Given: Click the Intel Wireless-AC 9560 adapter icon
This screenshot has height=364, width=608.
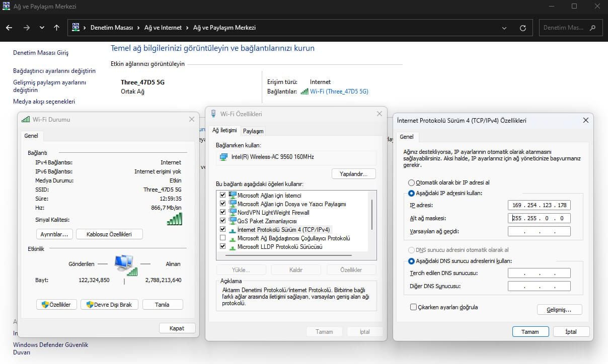Looking at the screenshot, I should click(223, 157).
